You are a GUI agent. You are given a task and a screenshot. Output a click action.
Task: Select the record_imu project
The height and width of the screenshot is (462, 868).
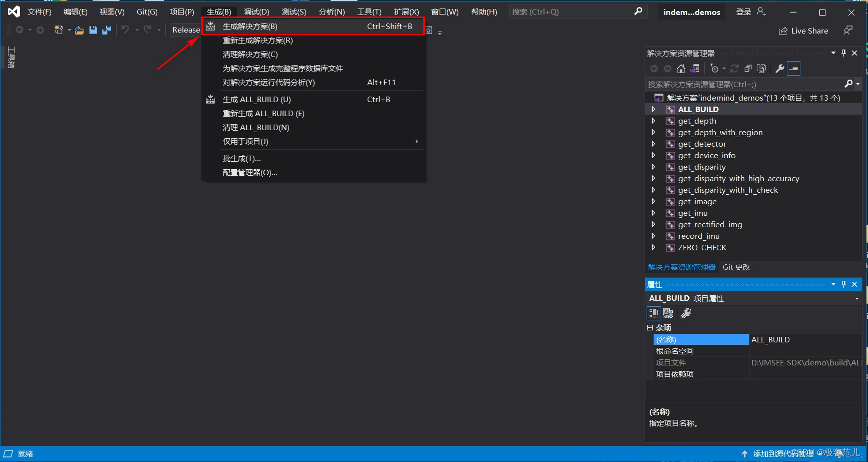[x=699, y=236]
